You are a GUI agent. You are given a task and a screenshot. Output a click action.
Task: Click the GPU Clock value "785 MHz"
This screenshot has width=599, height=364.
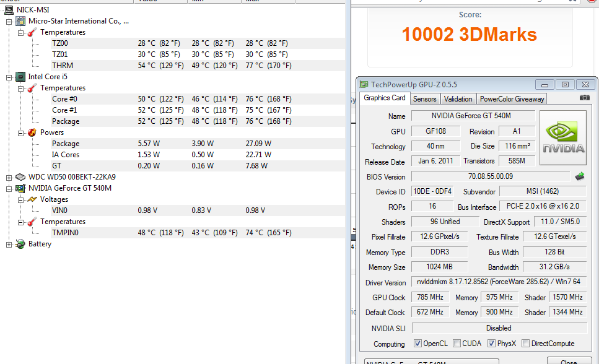point(430,297)
